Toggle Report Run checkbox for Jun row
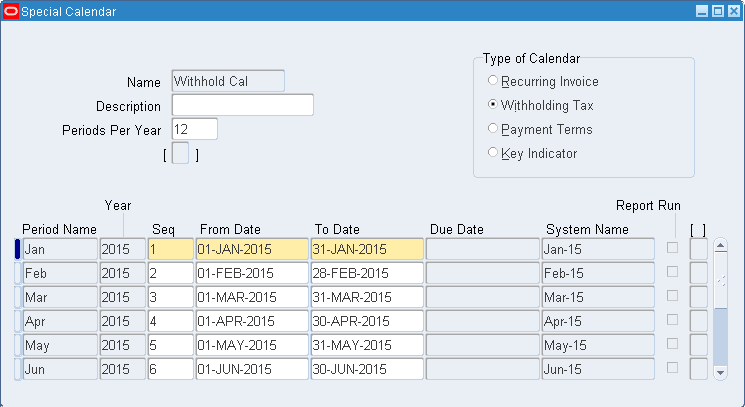 pyautogui.click(x=673, y=368)
